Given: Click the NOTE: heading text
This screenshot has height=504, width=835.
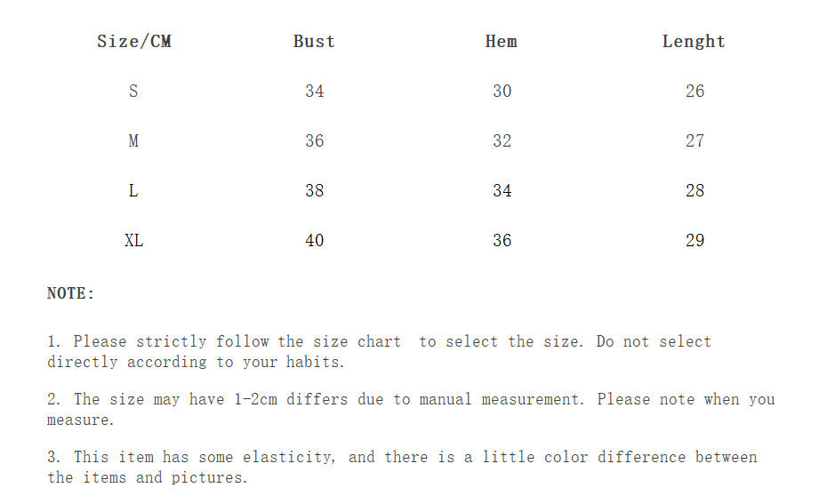Looking at the screenshot, I should 70,293.
